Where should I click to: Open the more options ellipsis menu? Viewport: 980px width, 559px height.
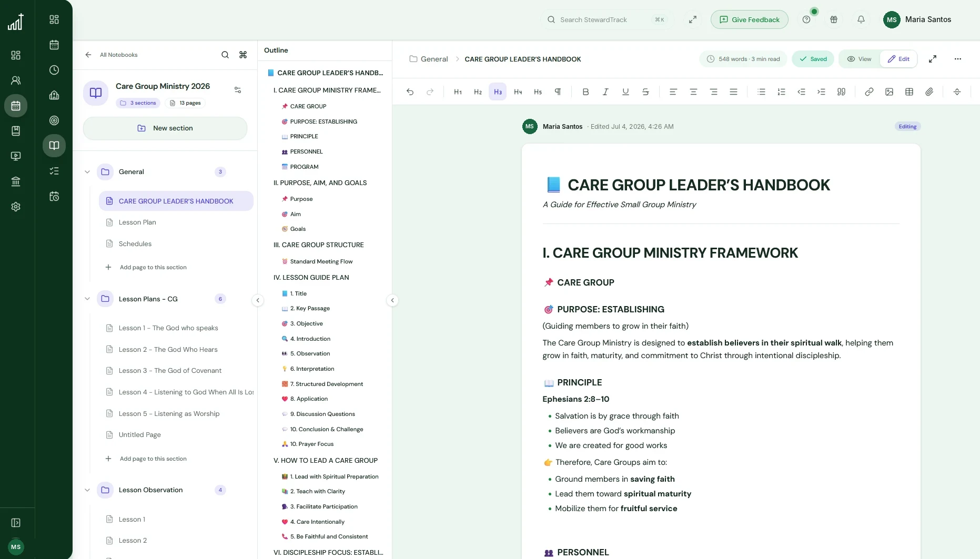[958, 59]
